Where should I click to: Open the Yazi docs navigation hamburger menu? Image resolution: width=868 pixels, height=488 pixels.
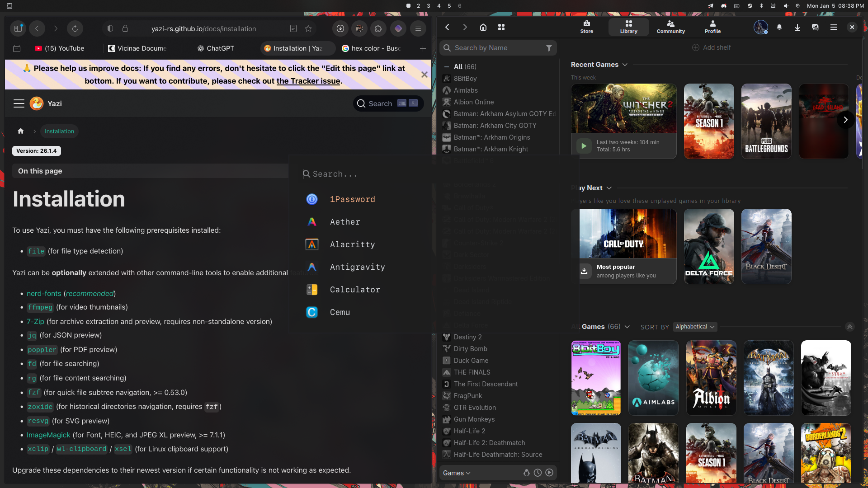point(19,103)
